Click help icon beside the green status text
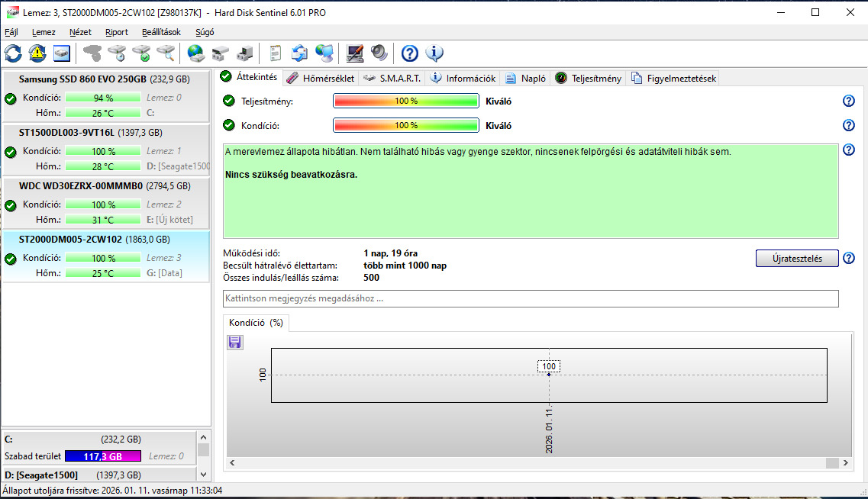Image resolution: width=868 pixels, height=499 pixels. coord(849,150)
